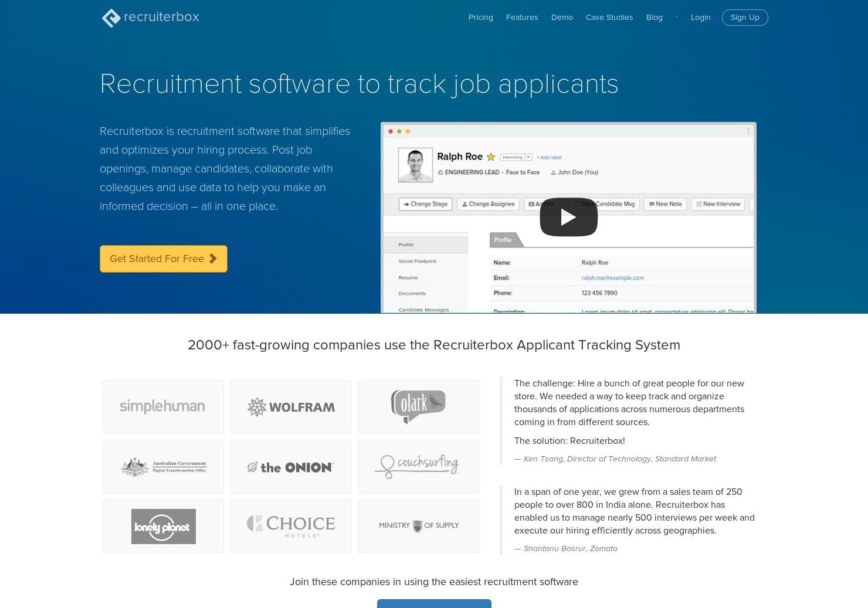The width and height of the screenshot is (868, 608).
Task: Click Login in the navigation
Action: 700,18
